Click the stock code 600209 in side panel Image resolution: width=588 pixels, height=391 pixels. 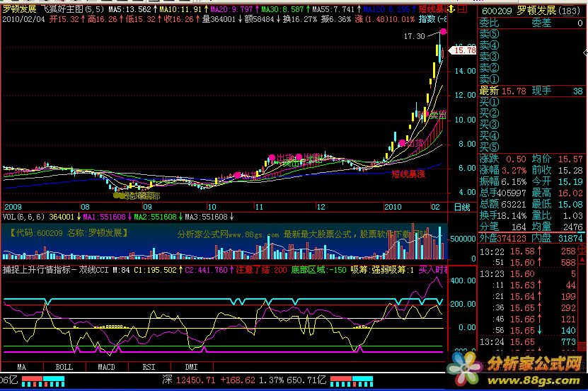coord(497,11)
